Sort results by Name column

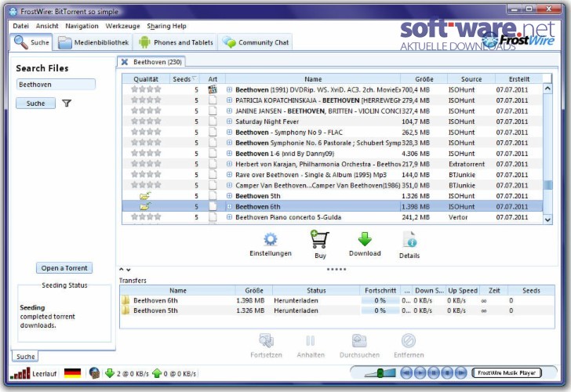tap(313, 79)
